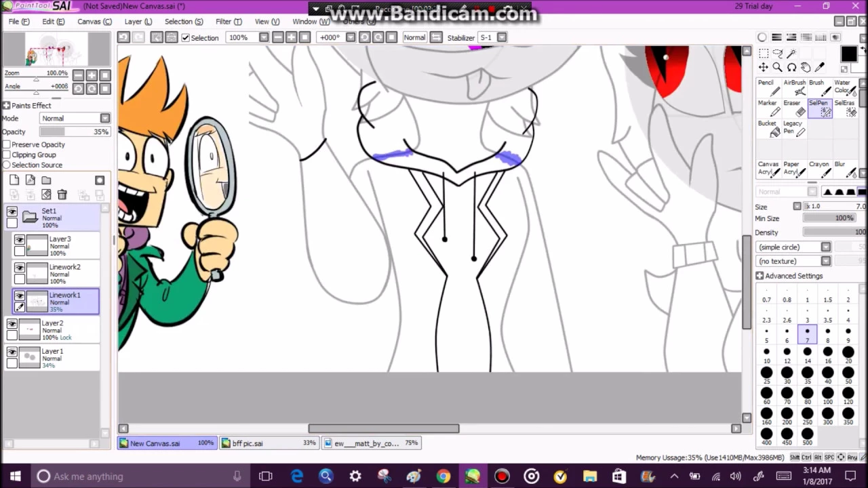
Task: Select the Crayon brush
Action: 820,169
